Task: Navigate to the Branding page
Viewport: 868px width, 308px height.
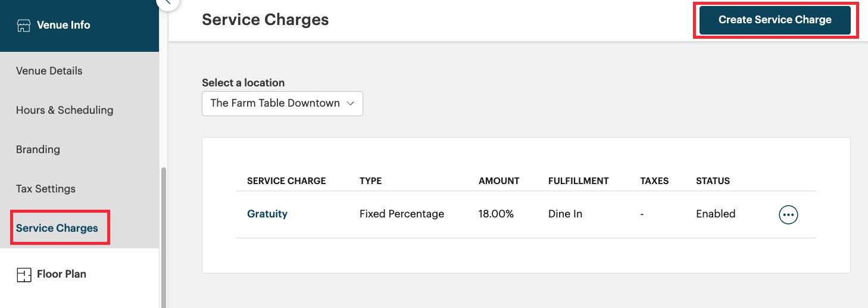Action: point(38,150)
